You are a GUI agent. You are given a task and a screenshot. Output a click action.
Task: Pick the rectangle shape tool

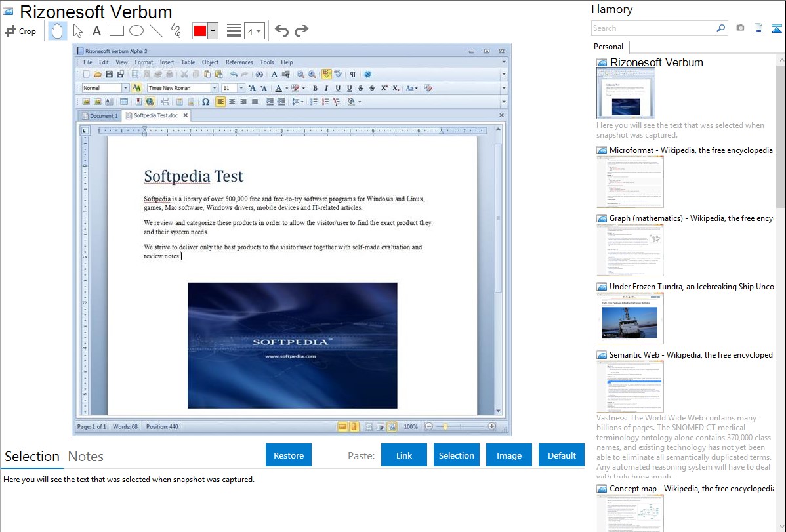pos(117,31)
